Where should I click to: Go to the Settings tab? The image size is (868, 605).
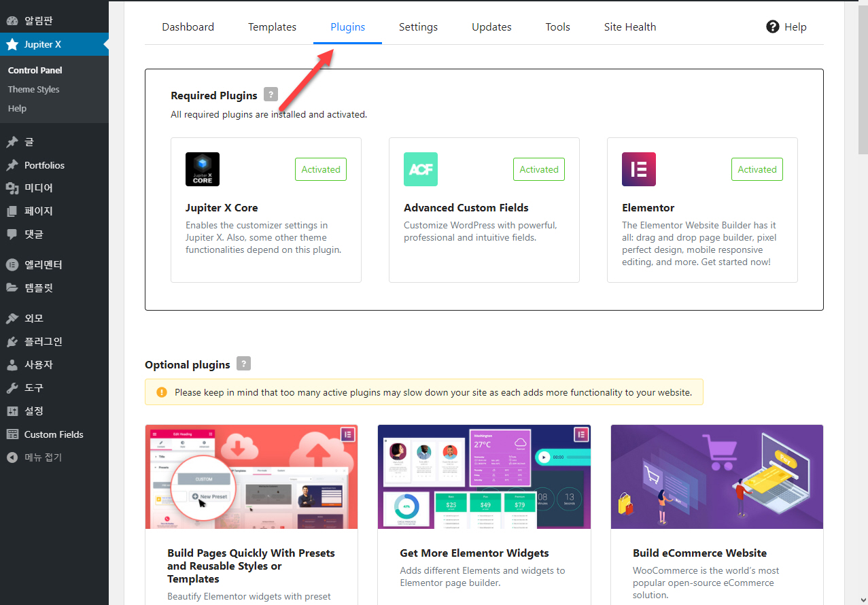418,27
